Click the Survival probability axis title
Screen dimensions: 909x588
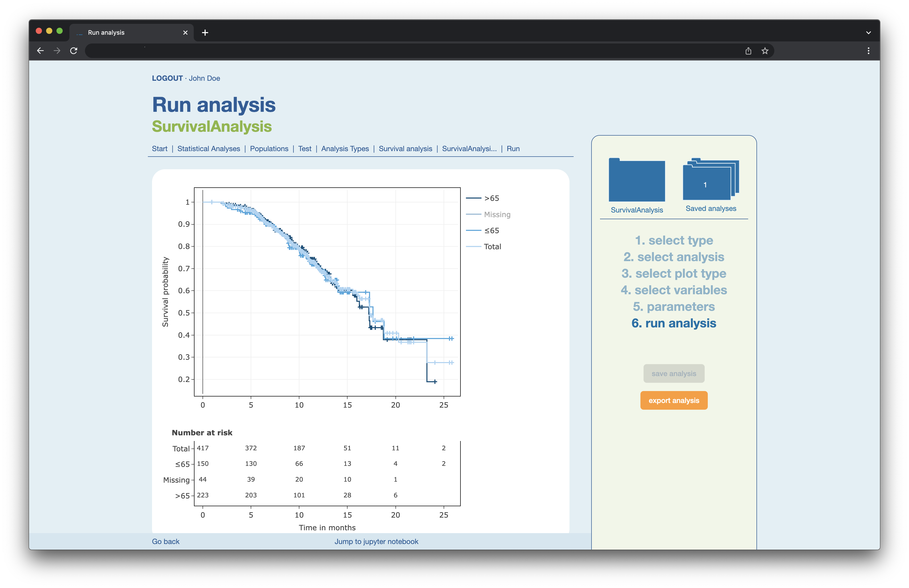click(165, 292)
